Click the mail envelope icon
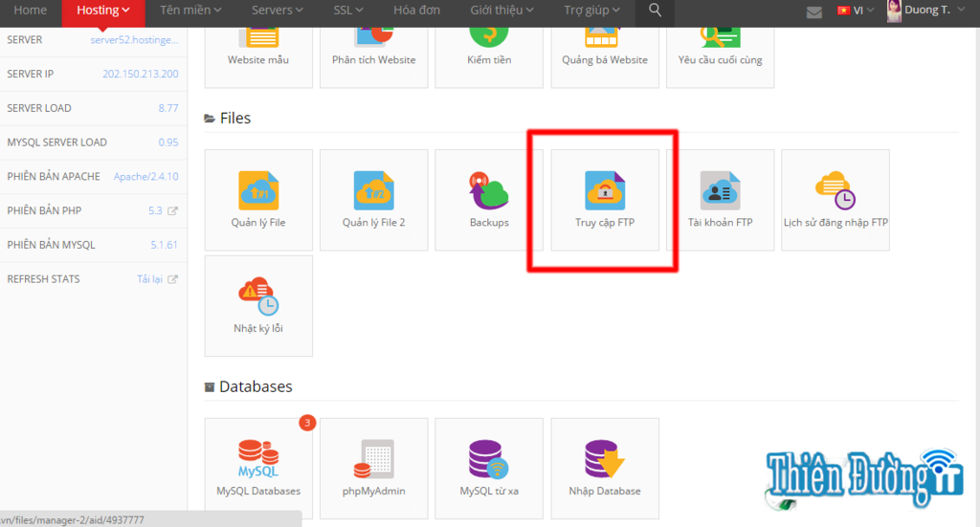 coord(814,11)
